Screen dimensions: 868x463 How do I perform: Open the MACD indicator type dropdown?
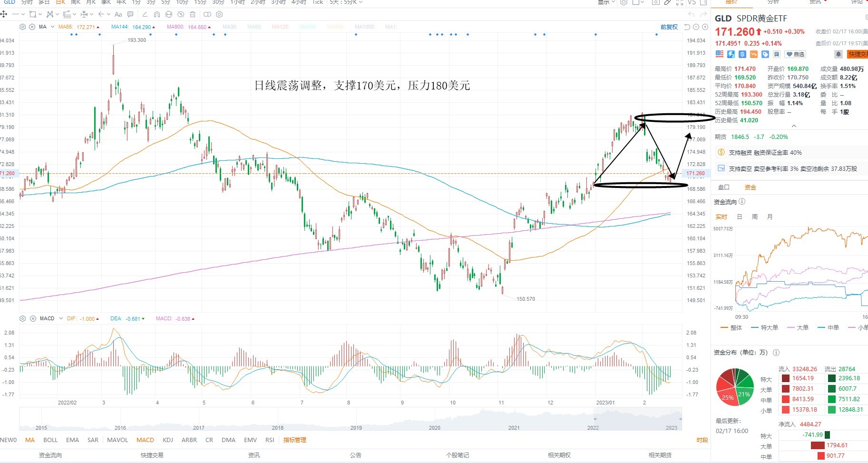pos(61,318)
